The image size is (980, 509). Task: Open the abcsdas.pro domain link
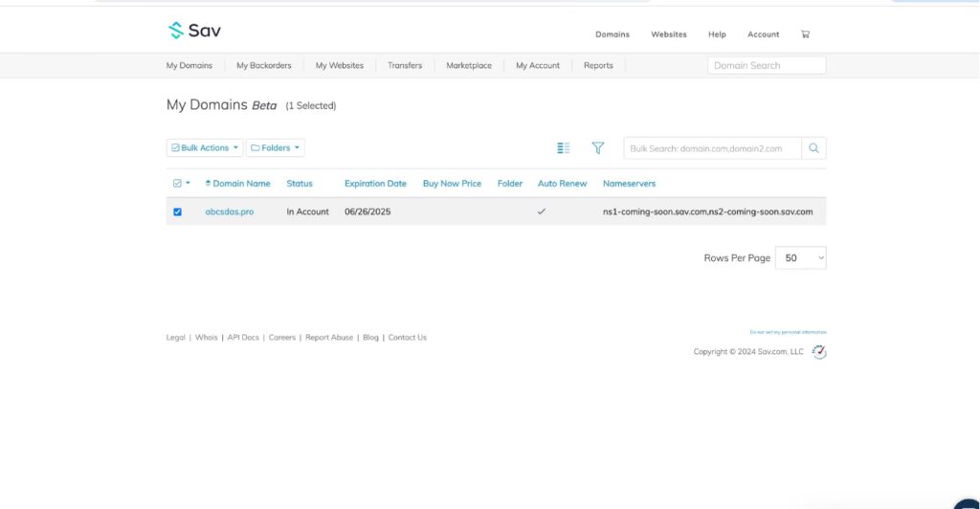coord(230,212)
